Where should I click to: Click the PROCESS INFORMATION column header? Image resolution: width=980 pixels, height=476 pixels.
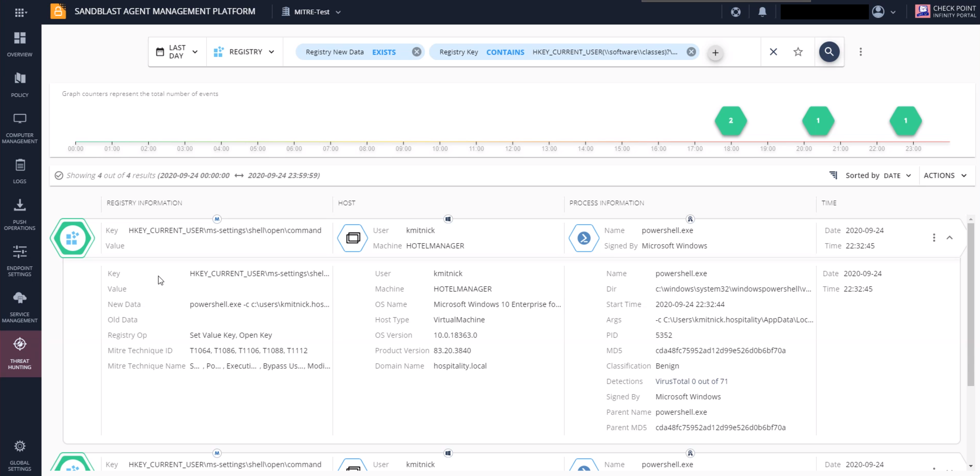(x=606, y=203)
